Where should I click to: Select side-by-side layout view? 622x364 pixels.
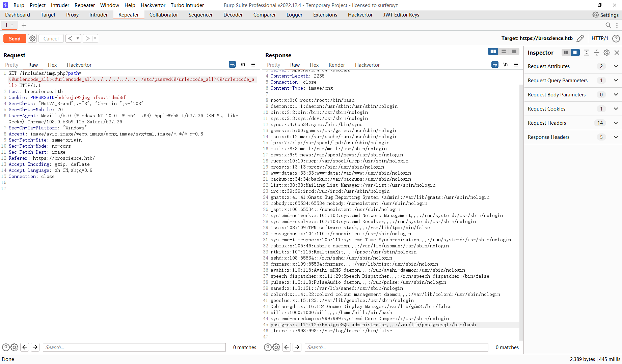point(493,51)
